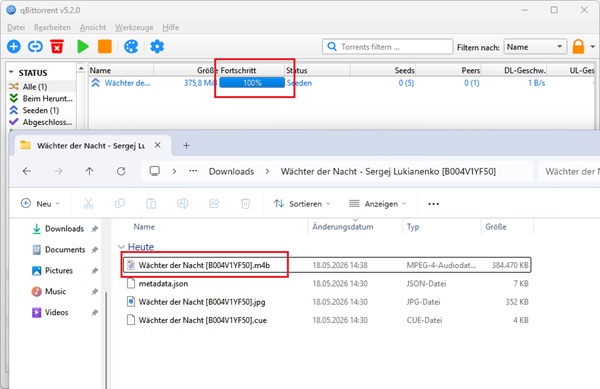600x389 pixels.
Task: Open the Bearbeiten menu
Action: pyautogui.click(x=52, y=27)
